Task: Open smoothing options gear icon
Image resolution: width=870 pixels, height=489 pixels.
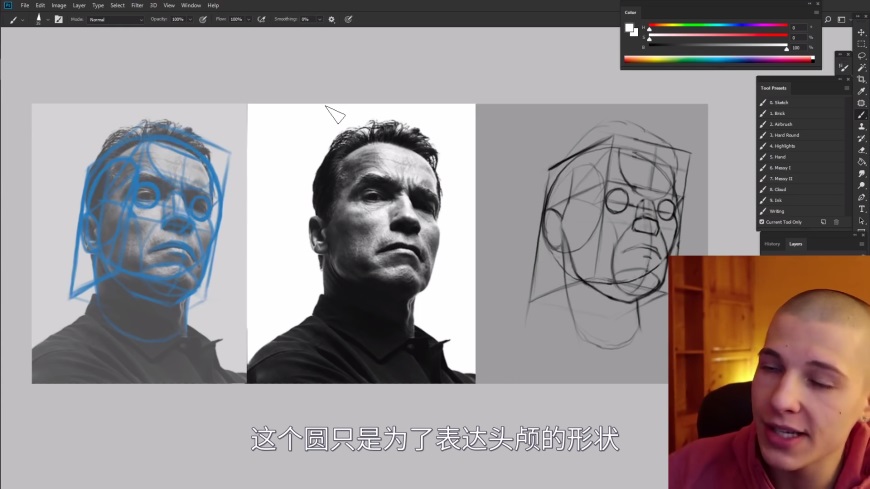Action: [331, 19]
